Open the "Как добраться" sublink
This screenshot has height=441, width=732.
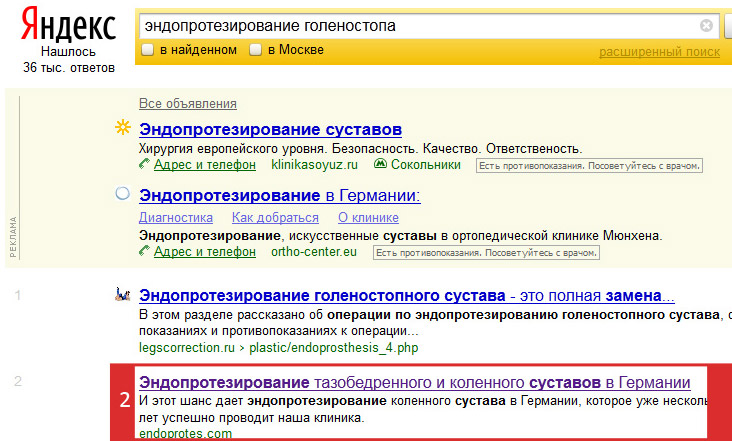[275, 217]
